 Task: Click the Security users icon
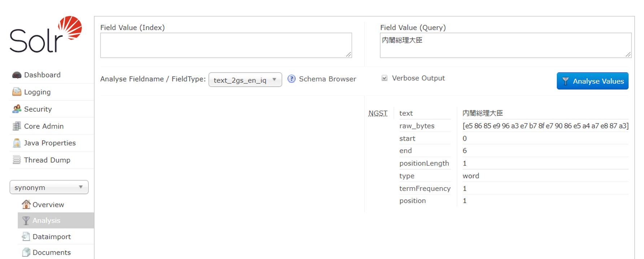pos(17,109)
